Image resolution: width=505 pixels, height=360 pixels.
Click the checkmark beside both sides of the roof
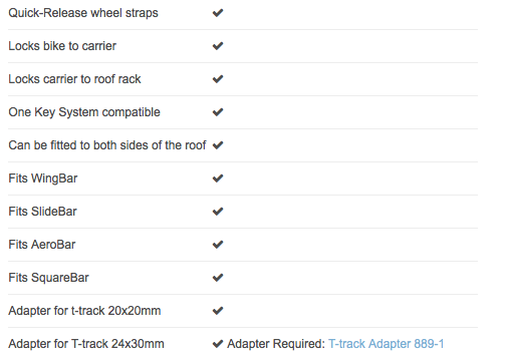pos(218,145)
